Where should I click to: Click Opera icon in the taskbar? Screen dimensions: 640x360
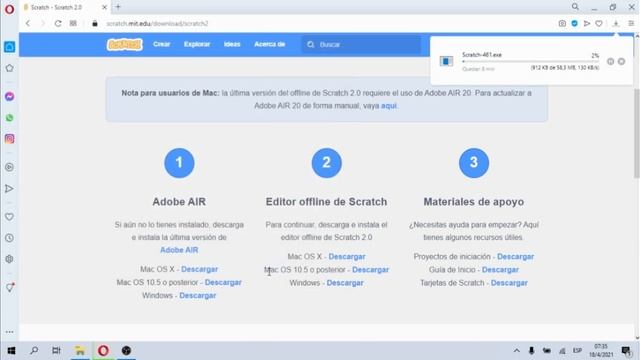coord(103,351)
